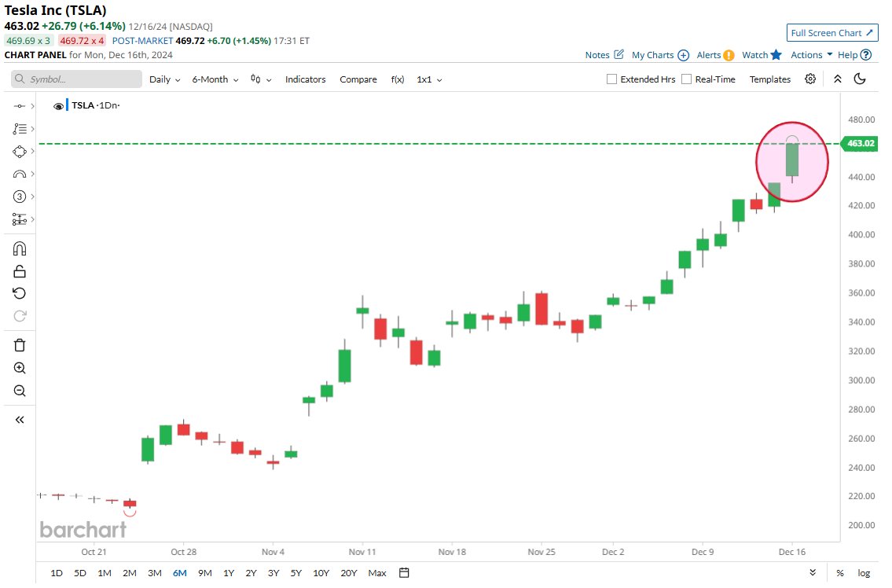
Task: Toggle percent scale button
Action: [839, 573]
